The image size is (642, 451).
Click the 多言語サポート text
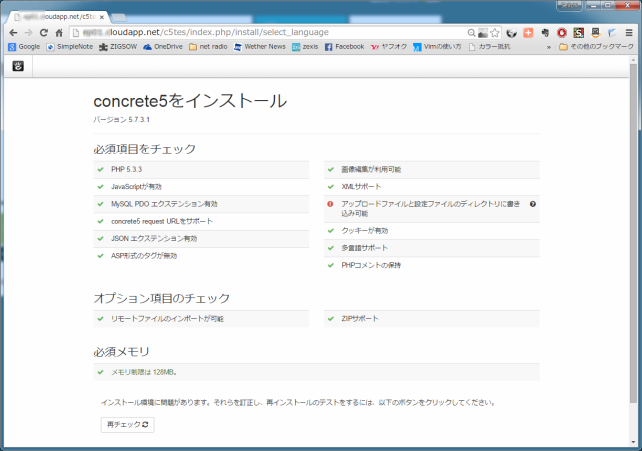(x=364, y=248)
